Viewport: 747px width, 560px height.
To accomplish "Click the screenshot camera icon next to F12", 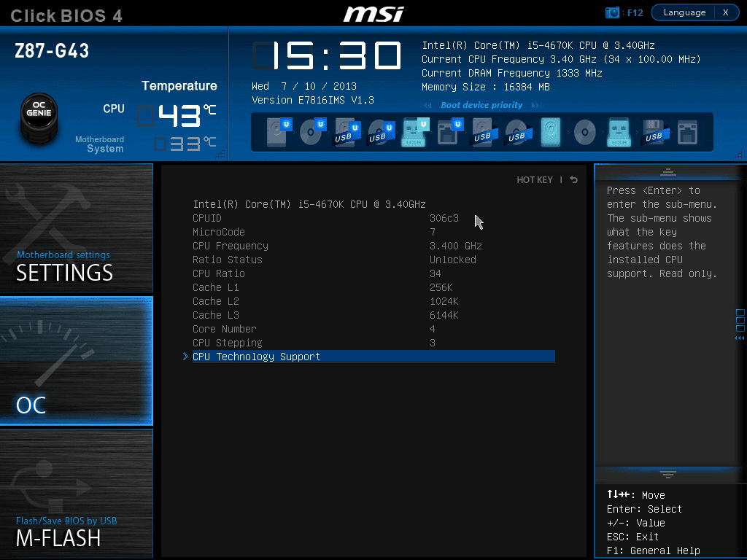I will coord(612,12).
